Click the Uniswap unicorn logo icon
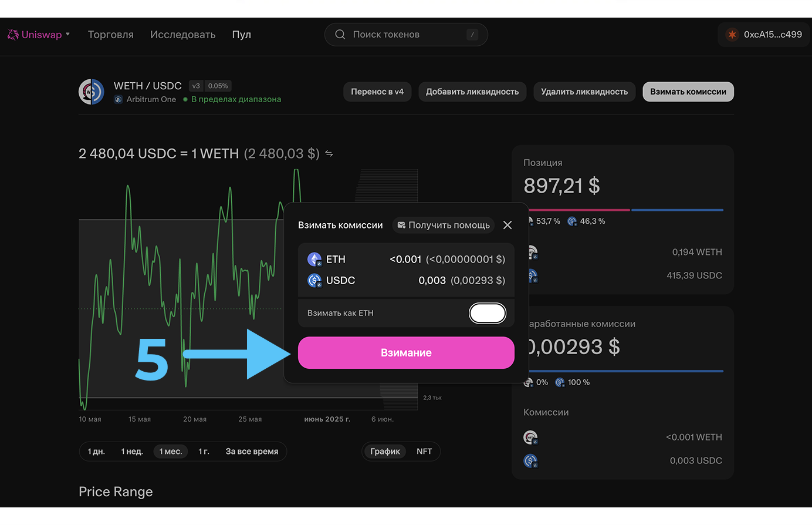 (13, 35)
